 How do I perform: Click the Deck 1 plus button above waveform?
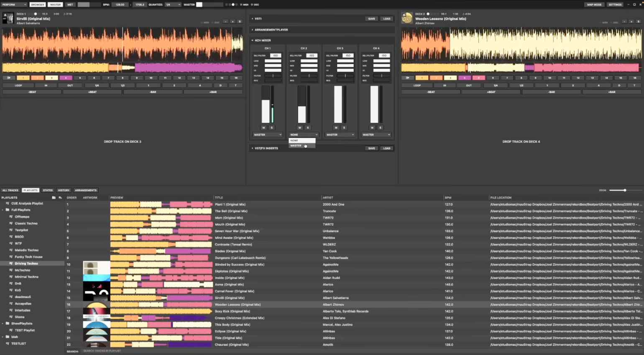coord(233,21)
